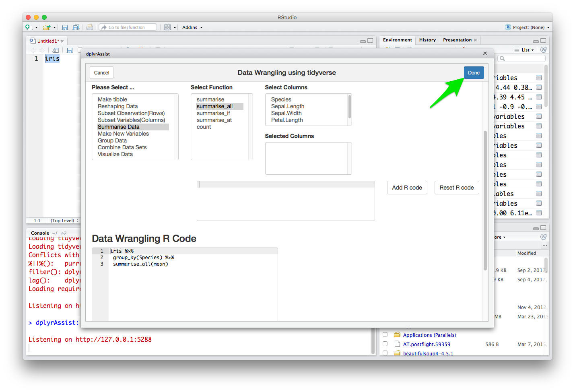Select Make tibble in the list
Viewport: 575px width, 392px height.
coord(133,99)
